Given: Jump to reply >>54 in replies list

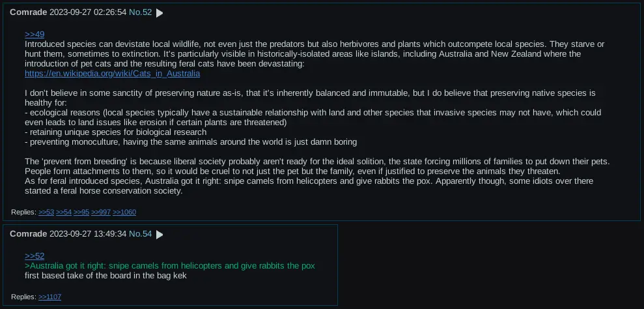Looking at the screenshot, I should pyautogui.click(x=64, y=213).
